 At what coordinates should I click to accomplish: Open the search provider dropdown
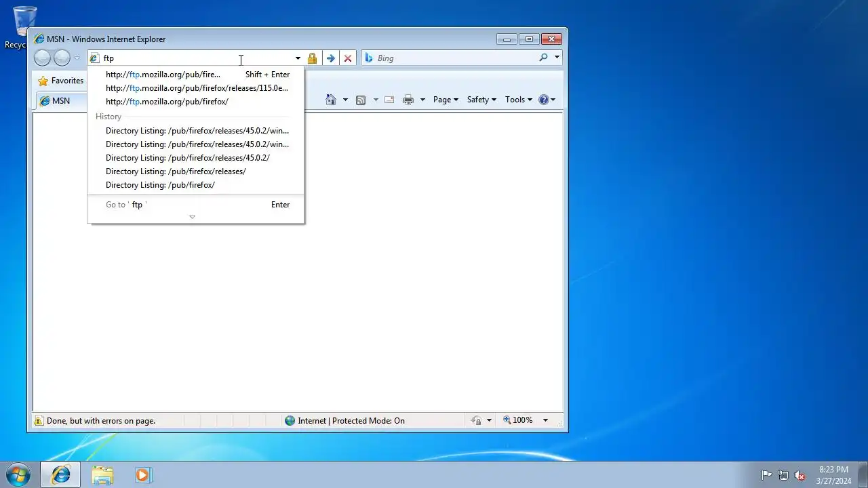[557, 58]
